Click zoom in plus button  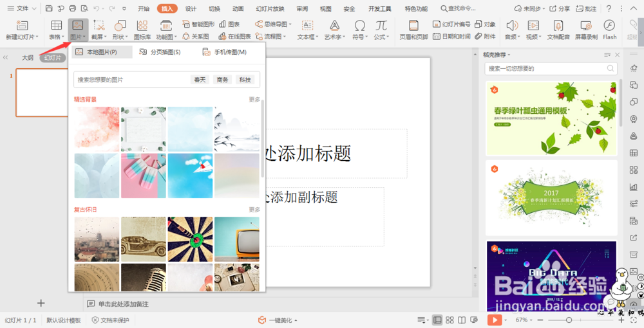pyautogui.click(x=621, y=320)
